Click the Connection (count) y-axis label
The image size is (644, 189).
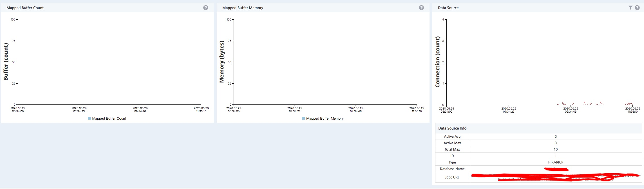click(437, 62)
